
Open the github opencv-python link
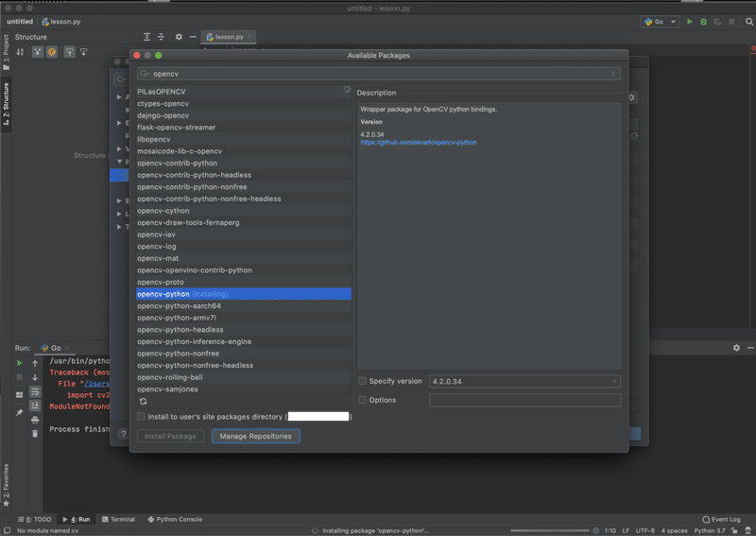(x=419, y=143)
